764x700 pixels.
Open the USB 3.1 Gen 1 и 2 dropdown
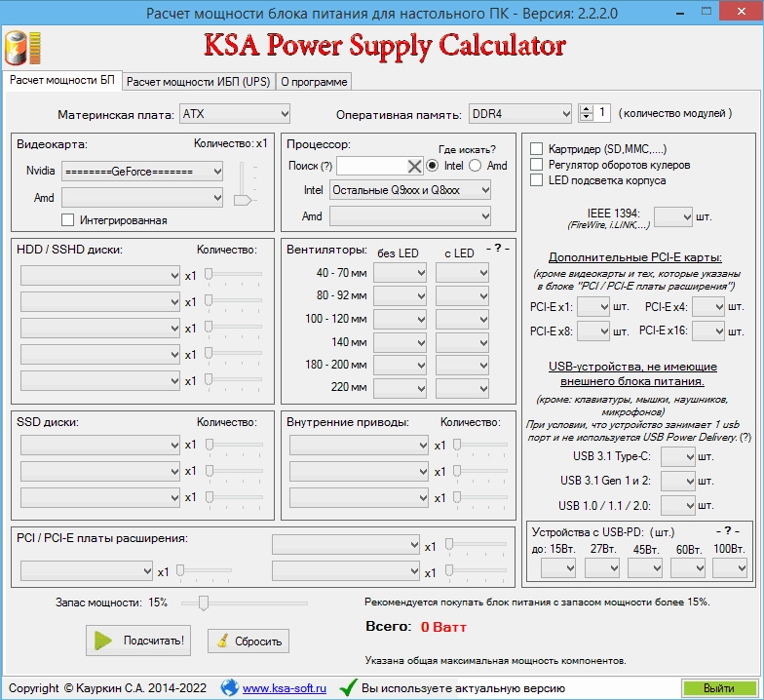678,482
